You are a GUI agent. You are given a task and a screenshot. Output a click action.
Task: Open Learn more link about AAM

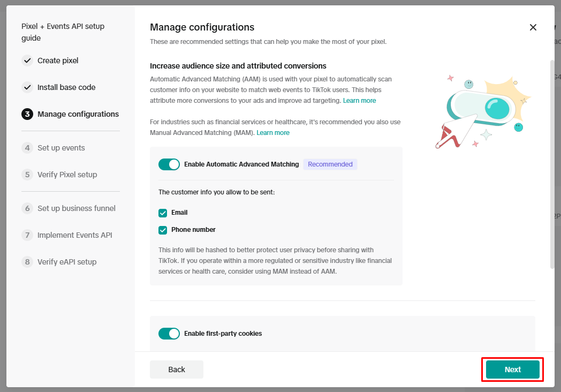coord(359,101)
